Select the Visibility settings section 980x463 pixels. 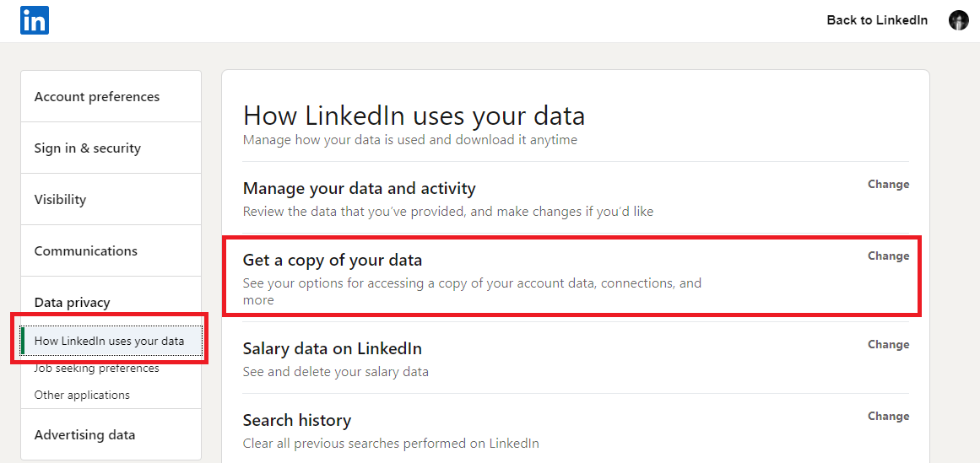[61, 200]
